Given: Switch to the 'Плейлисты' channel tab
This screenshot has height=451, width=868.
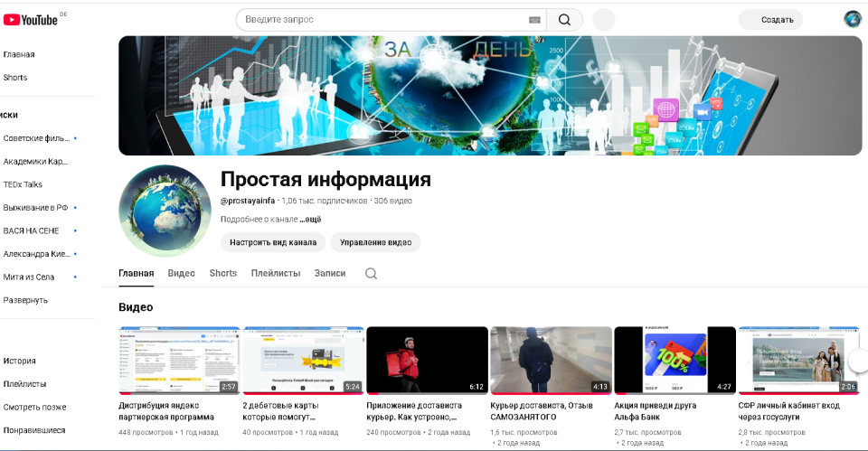Looking at the screenshot, I should click(276, 273).
